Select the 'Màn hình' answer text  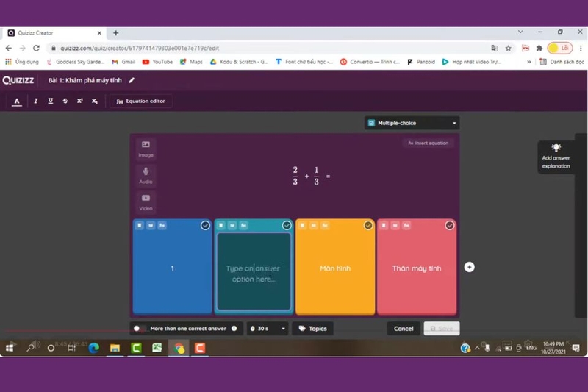pos(335,268)
